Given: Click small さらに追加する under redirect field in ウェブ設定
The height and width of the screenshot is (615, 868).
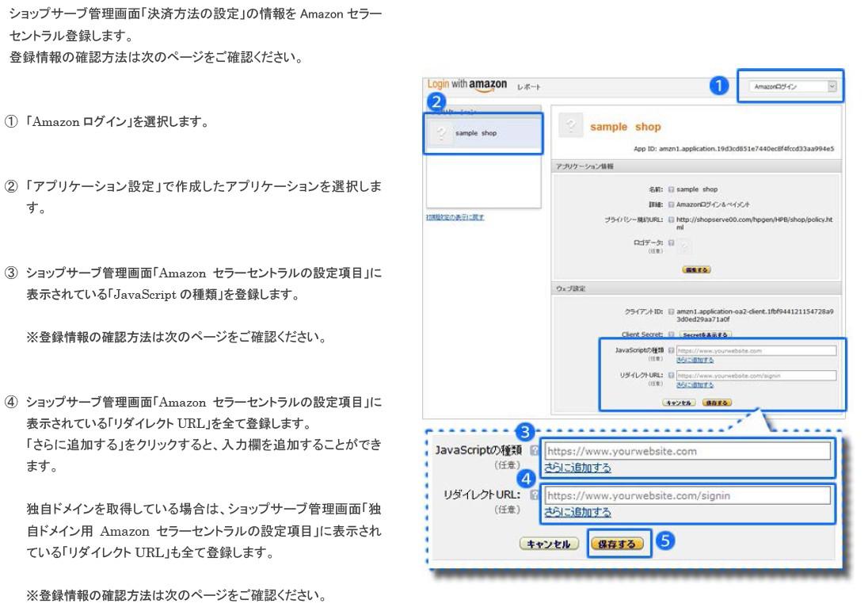Looking at the screenshot, I should 695,385.
